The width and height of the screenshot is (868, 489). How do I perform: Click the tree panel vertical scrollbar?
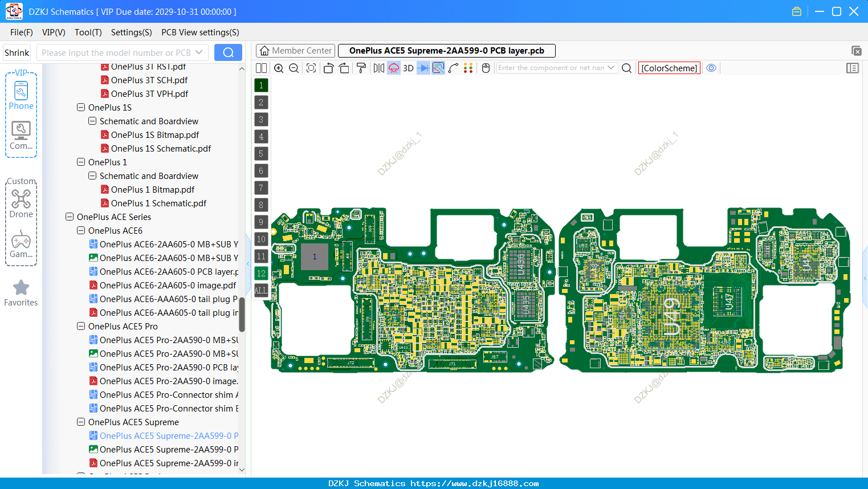[x=242, y=314]
